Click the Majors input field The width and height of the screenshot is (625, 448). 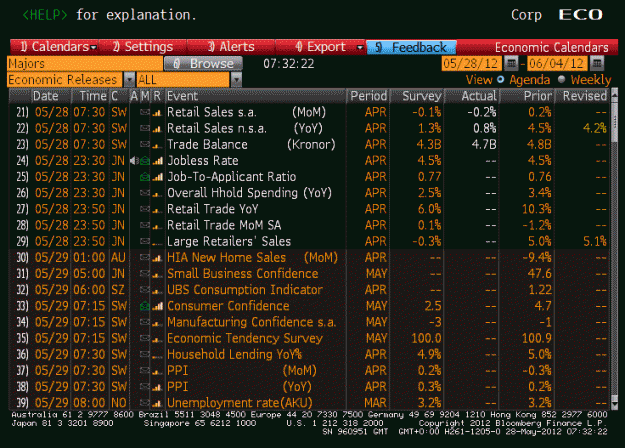(x=85, y=64)
